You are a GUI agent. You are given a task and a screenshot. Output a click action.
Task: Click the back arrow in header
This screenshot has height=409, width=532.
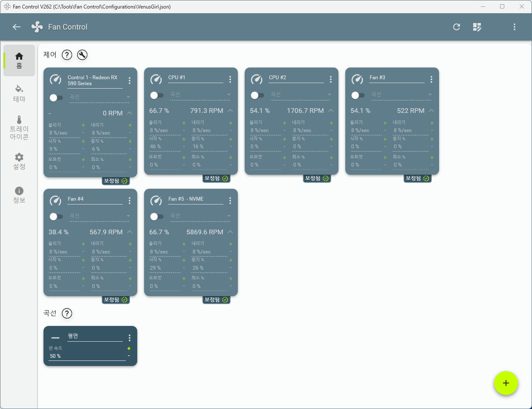17,27
